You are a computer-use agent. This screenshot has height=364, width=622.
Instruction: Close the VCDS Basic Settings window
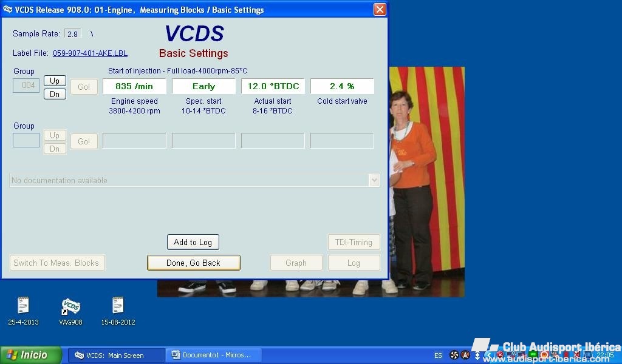click(x=379, y=10)
